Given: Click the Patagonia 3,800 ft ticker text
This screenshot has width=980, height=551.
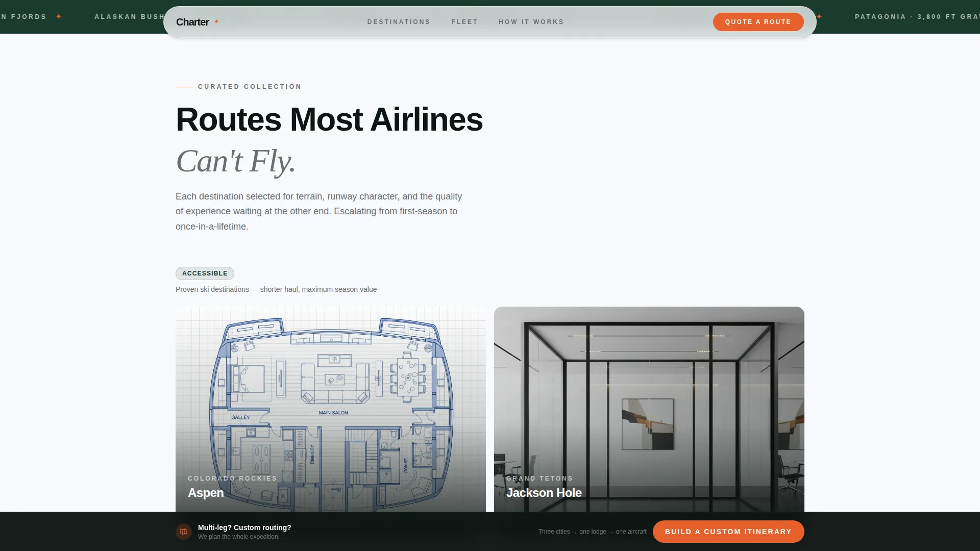Looking at the screenshot, I should [917, 17].
